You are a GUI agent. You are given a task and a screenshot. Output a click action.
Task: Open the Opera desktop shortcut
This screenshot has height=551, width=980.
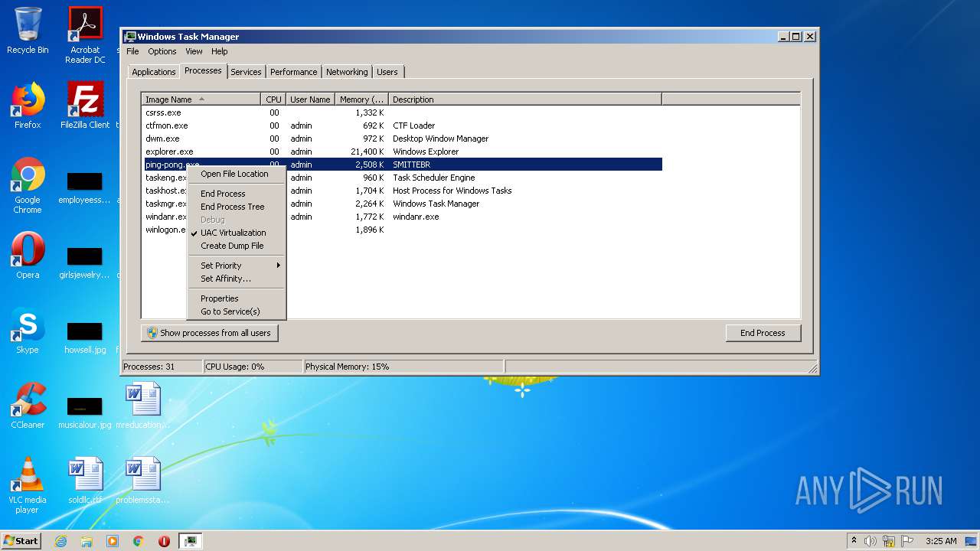pyautogui.click(x=28, y=256)
